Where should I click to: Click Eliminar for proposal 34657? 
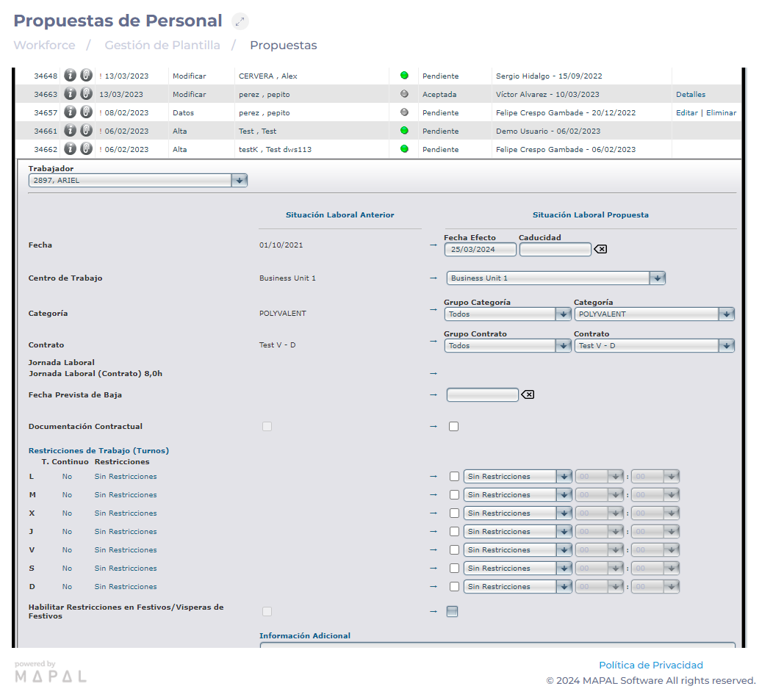tap(721, 113)
